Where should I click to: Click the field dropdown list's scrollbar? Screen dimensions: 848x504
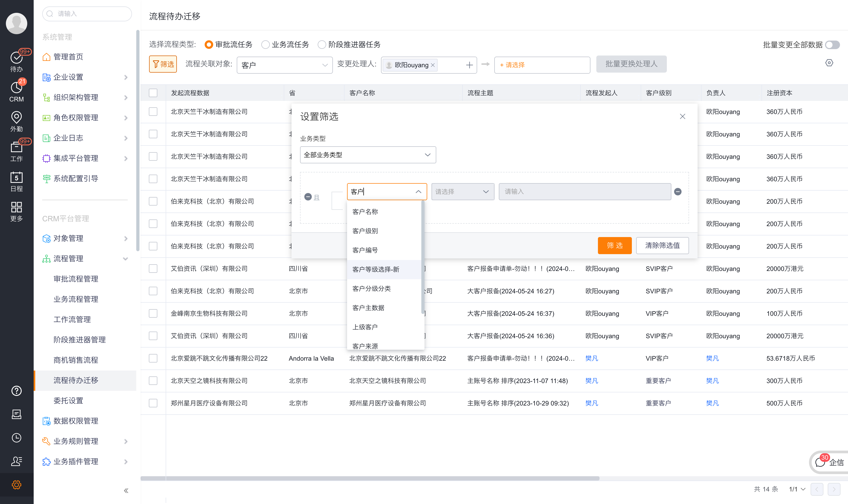click(x=422, y=257)
